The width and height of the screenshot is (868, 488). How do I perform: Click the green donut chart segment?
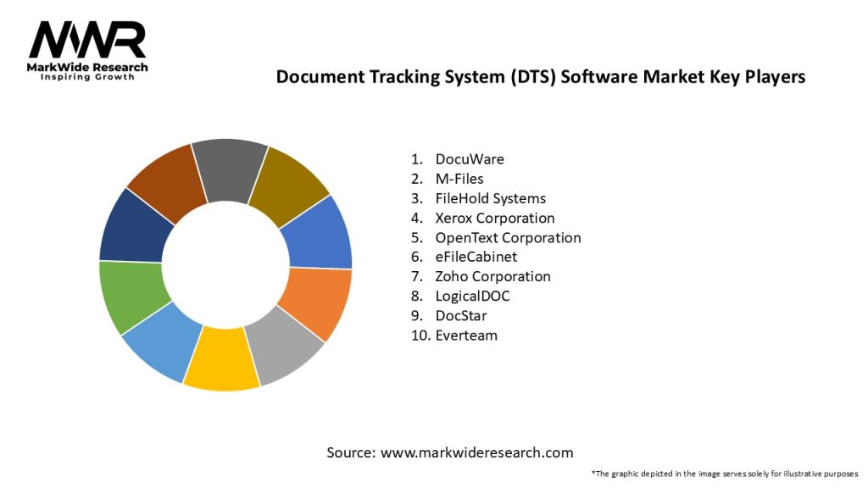[130, 295]
